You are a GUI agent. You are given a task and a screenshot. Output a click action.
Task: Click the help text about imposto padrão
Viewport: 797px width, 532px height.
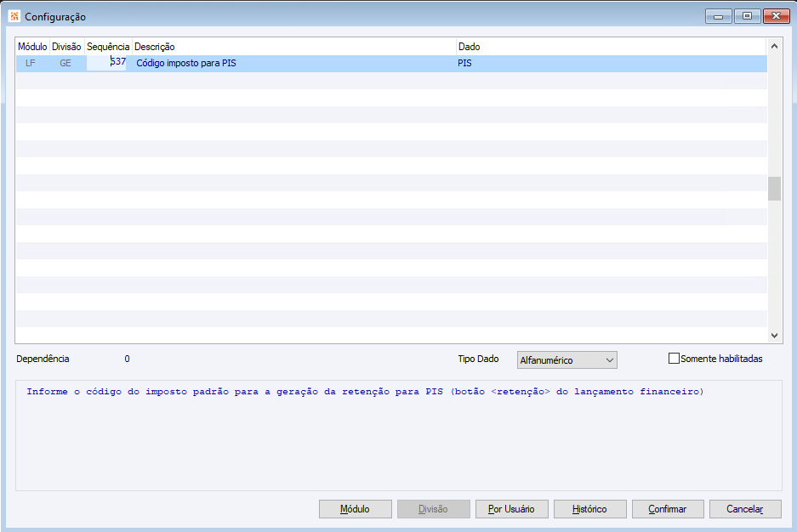pos(365,392)
